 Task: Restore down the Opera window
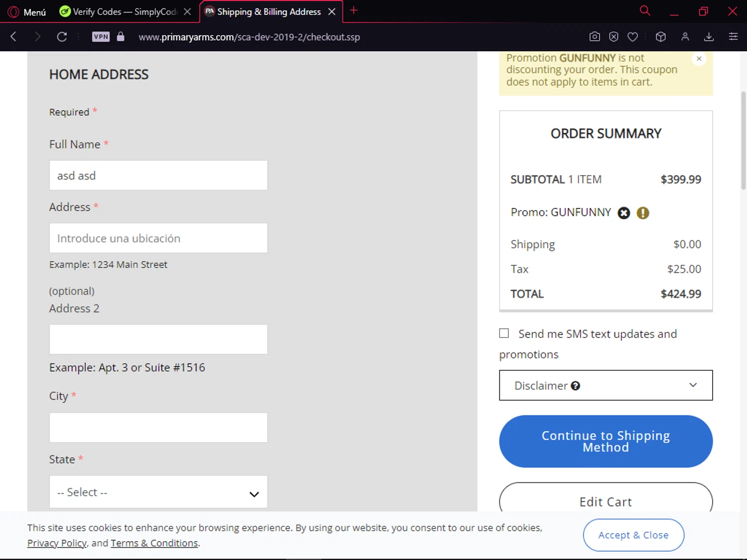click(703, 11)
